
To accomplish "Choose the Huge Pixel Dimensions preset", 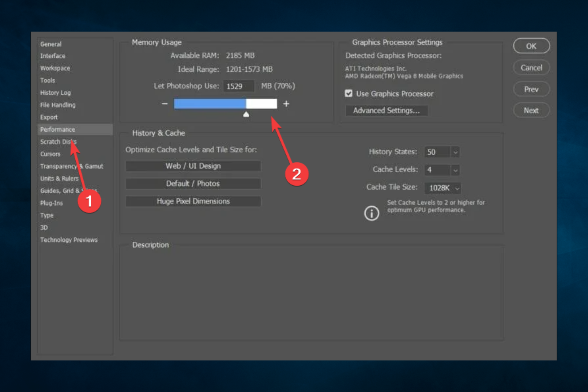I will coord(193,201).
